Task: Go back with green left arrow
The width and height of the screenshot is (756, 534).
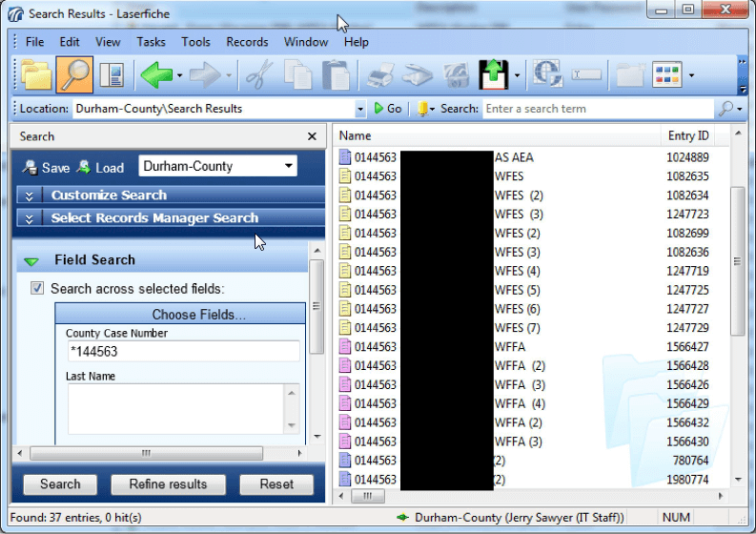Action: click(x=156, y=74)
